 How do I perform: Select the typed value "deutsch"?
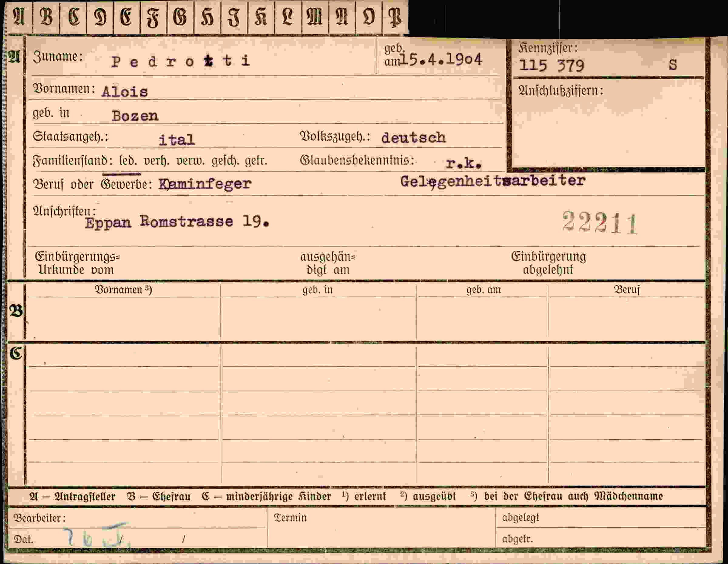pyautogui.click(x=413, y=137)
